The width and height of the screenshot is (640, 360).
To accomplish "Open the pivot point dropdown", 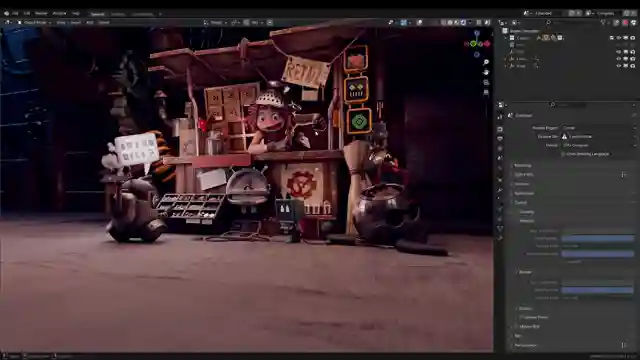I will coord(236,22).
